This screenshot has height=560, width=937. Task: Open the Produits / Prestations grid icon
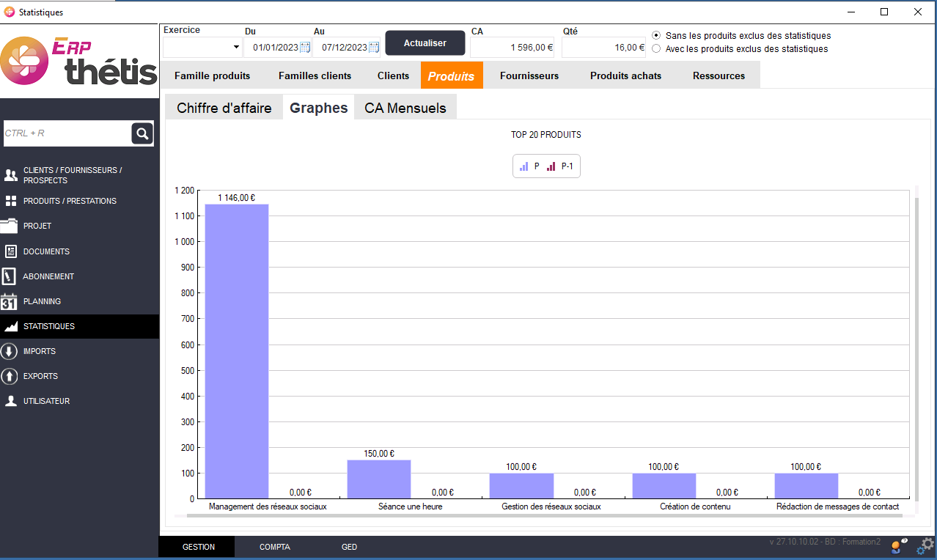click(10, 201)
